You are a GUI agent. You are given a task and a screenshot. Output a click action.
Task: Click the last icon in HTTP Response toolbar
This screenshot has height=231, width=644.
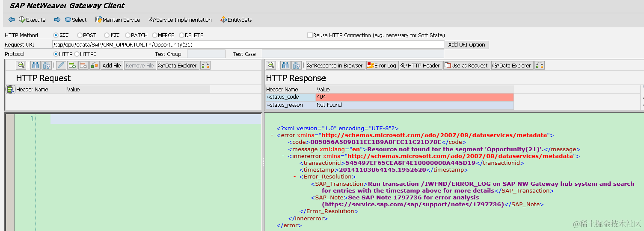[x=540, y=65]
